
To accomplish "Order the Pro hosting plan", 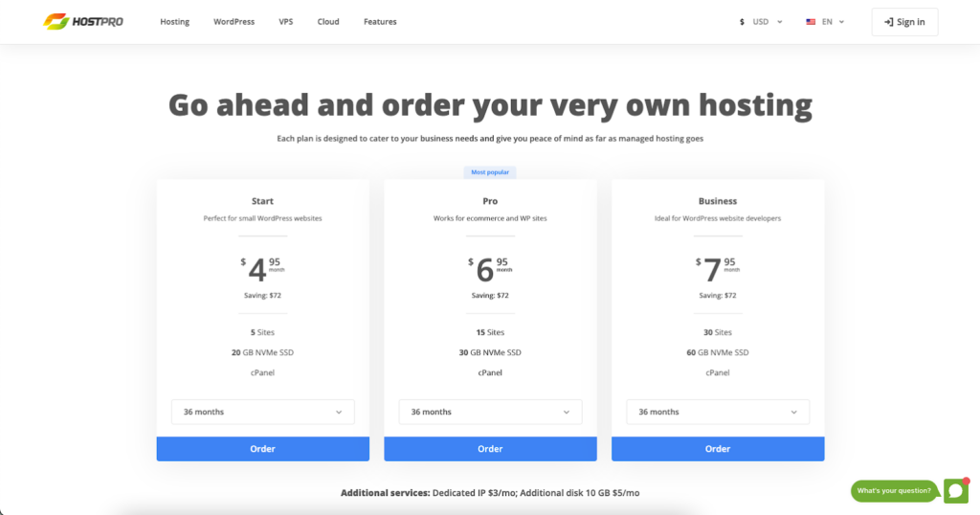I will point(490,449).
